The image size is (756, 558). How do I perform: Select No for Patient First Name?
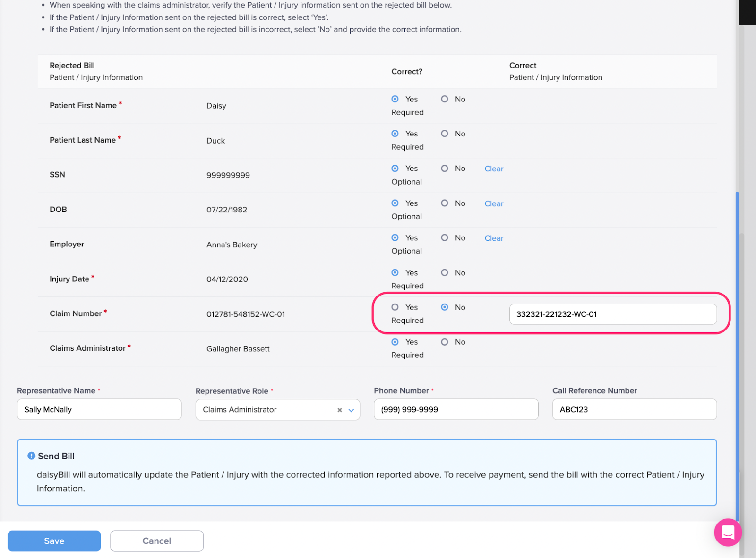tap(445, 99)
